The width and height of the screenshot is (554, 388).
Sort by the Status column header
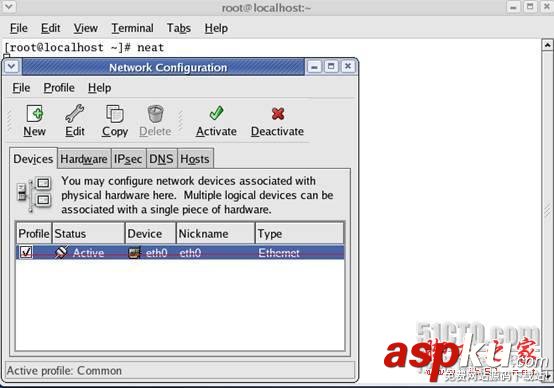coord(89,234)
